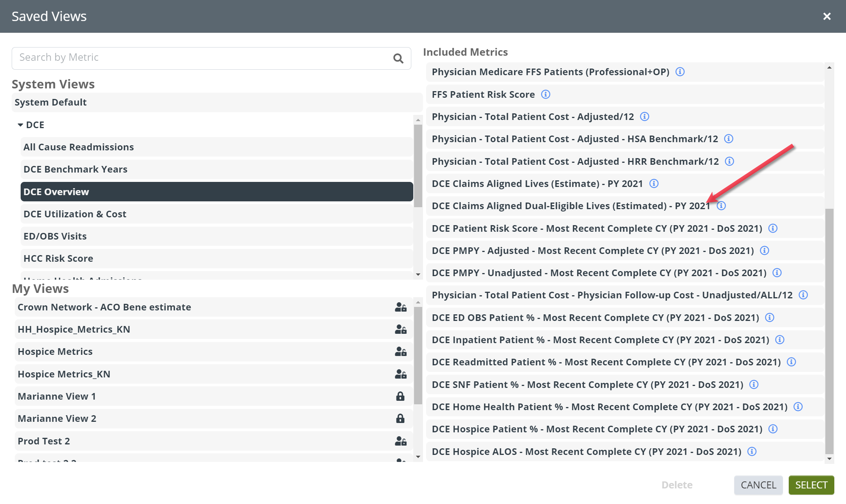
Task: Open info for DCE Home Health Patient %
Action: (x=798, y=407)
